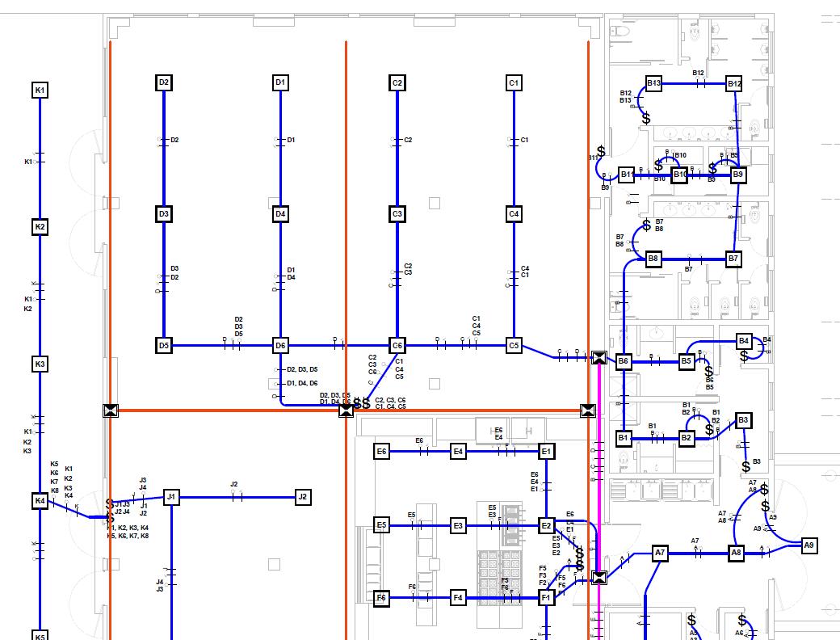Click the magenta vertical conduit line
840x640 pixels.
(x=598, y=466)
